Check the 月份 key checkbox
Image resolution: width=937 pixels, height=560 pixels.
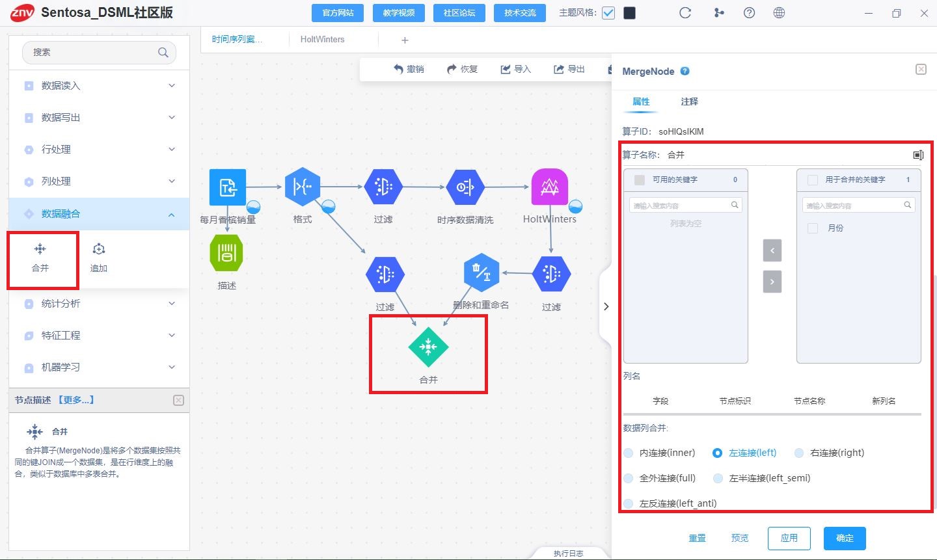point(812,228)
